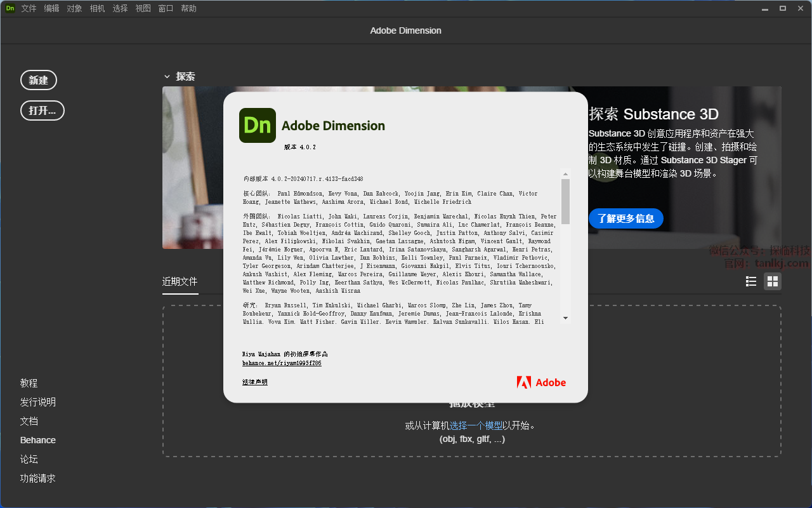Click scroll down arrow in credits list
812x508 pixels.
coord(565,318)
